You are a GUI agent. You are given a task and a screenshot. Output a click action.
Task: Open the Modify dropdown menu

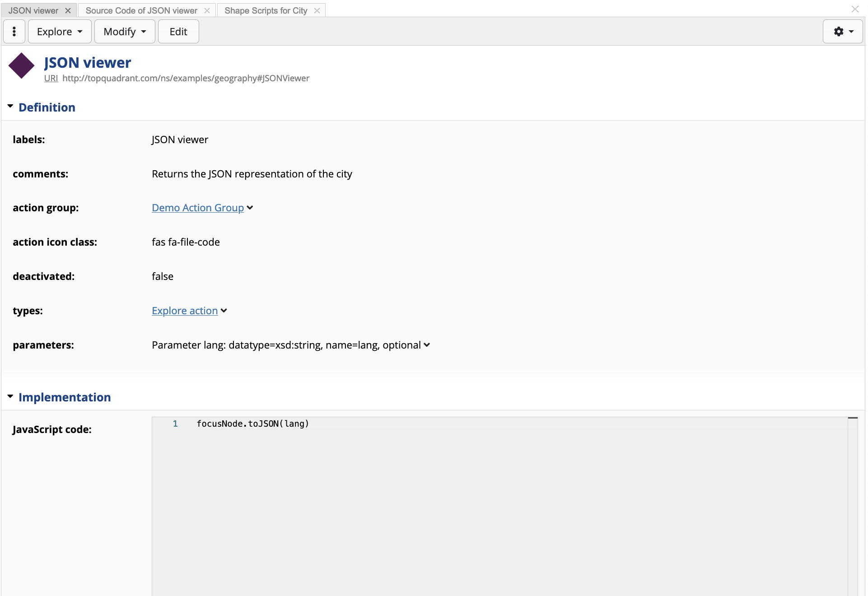click(x=125, y=32)
